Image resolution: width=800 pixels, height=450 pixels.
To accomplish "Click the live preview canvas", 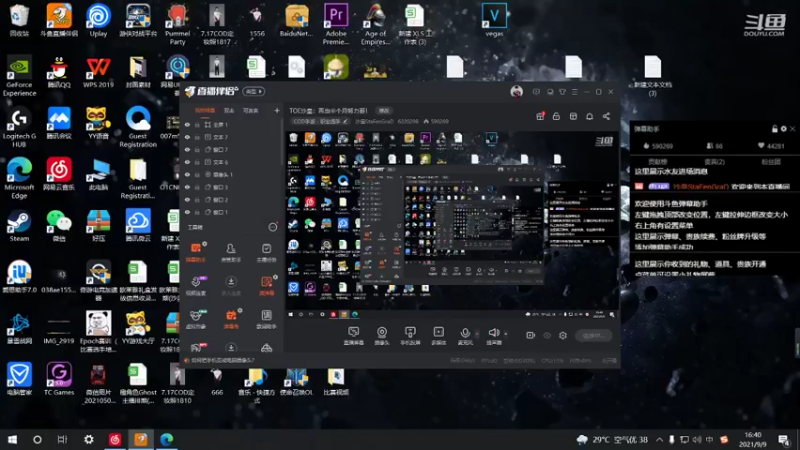I will [x=452, y=226].
